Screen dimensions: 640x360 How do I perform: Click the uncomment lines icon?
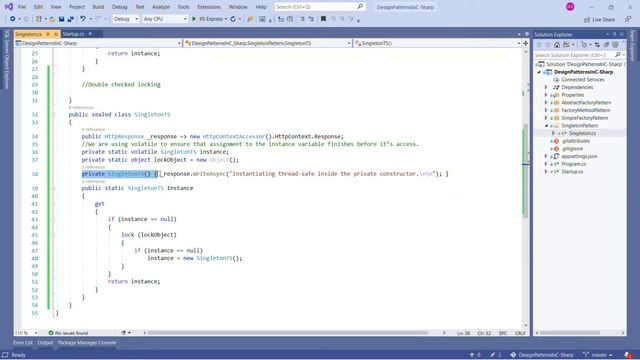(x=311, y=19)
